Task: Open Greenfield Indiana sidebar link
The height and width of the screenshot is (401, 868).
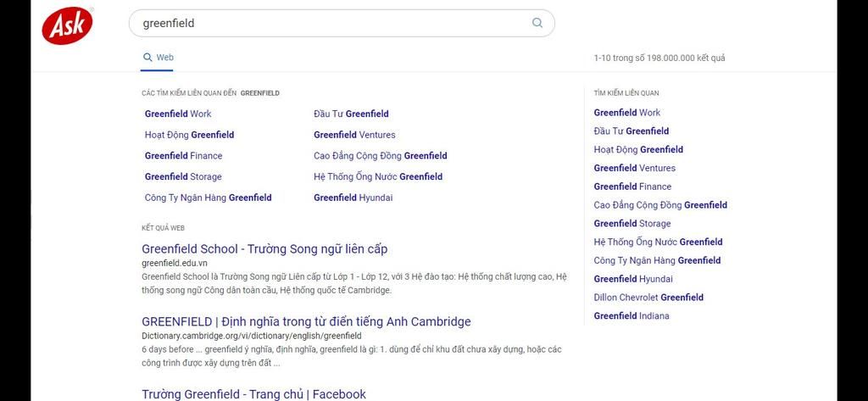Action: pos(632,316)
